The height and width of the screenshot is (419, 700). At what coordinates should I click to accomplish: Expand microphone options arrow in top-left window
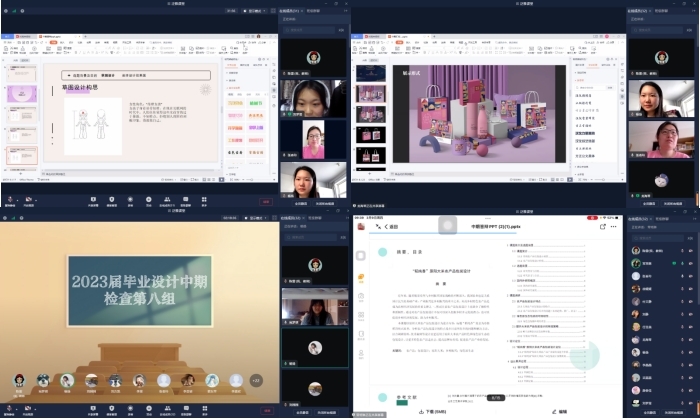point(16,200)
